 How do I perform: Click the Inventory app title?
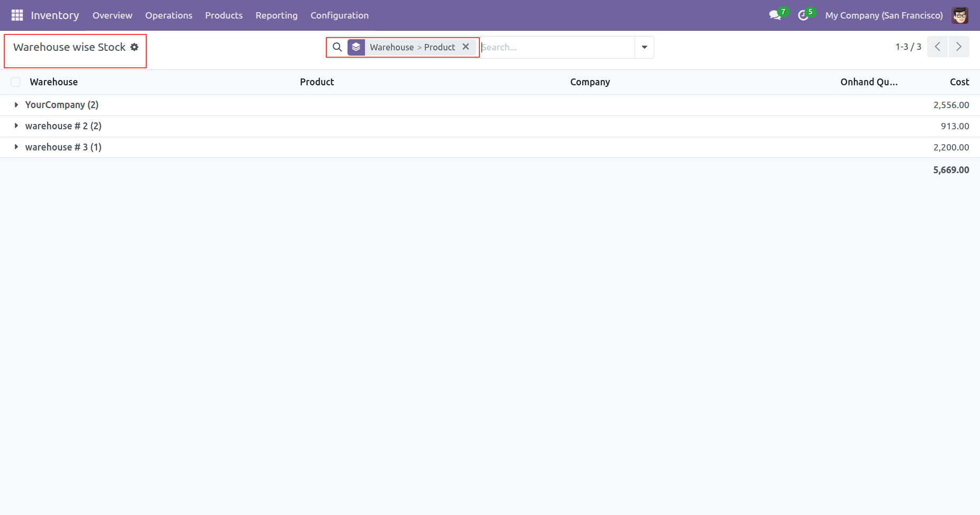point(55,15)
